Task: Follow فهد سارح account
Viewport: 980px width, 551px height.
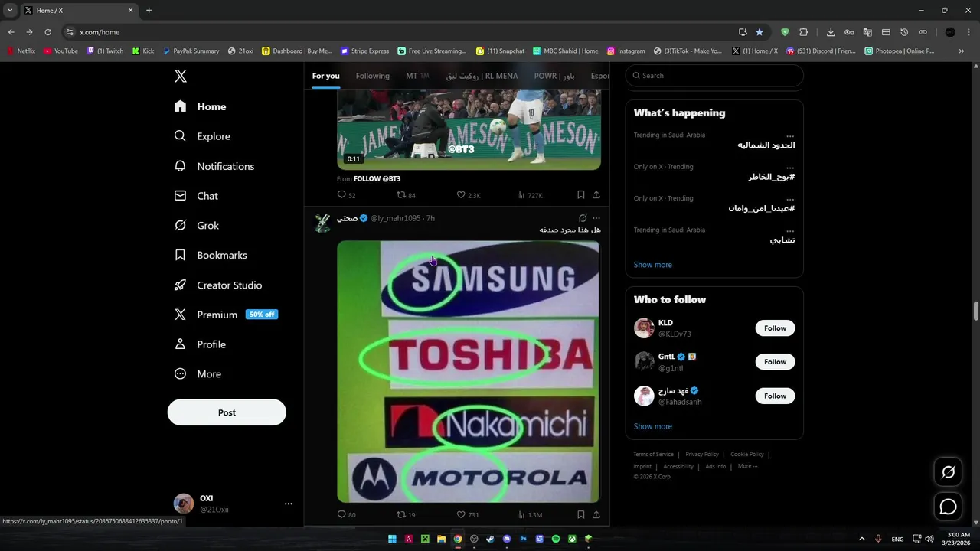Action: point(775,396)
